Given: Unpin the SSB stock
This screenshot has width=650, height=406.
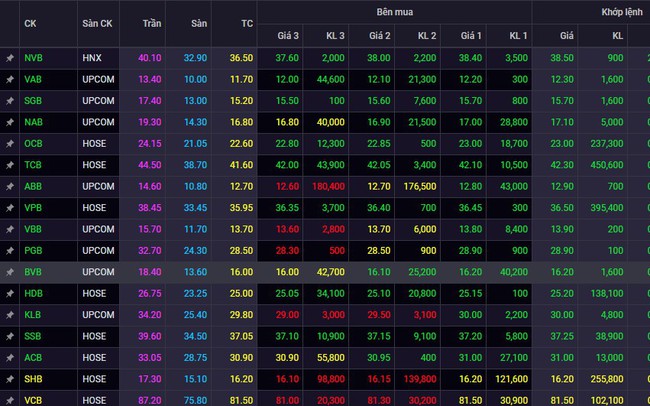Looking at the screenshot, I should pos(10,336).
